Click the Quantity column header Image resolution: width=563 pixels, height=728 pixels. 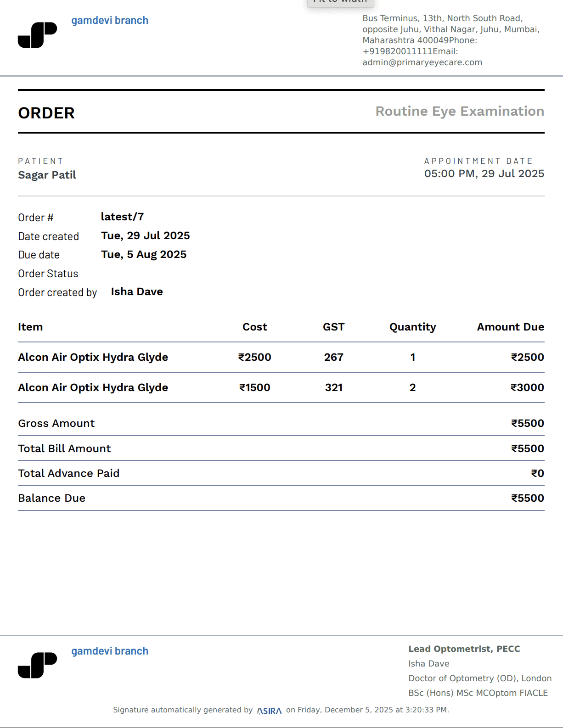[413, 327]
